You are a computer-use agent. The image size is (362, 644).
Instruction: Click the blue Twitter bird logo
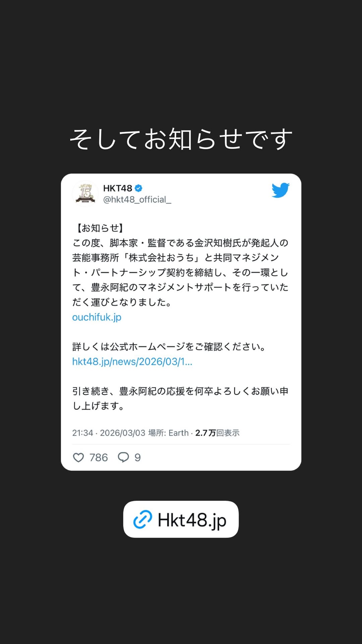(281, 190)
